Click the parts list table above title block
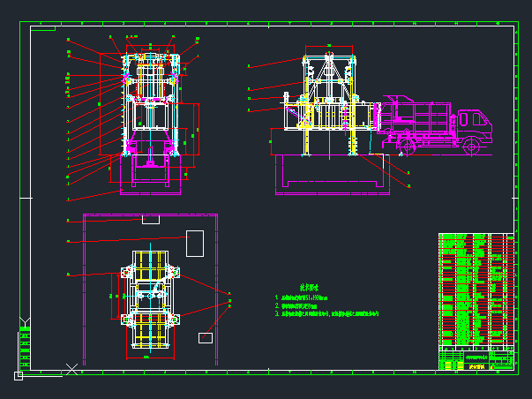Screen dimensions: 532x399 click(x=476, y=290)
